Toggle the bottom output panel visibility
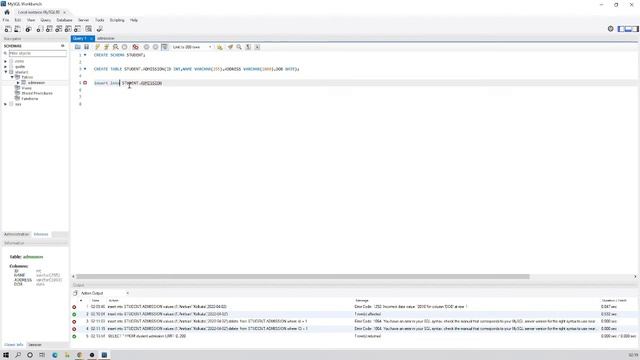The width and height of the screenshot is (640, 360). coord(628,29)
